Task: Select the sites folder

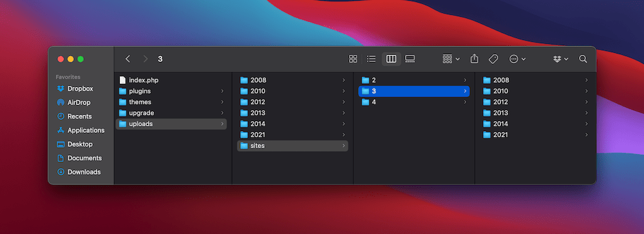Action: point(292,146)
